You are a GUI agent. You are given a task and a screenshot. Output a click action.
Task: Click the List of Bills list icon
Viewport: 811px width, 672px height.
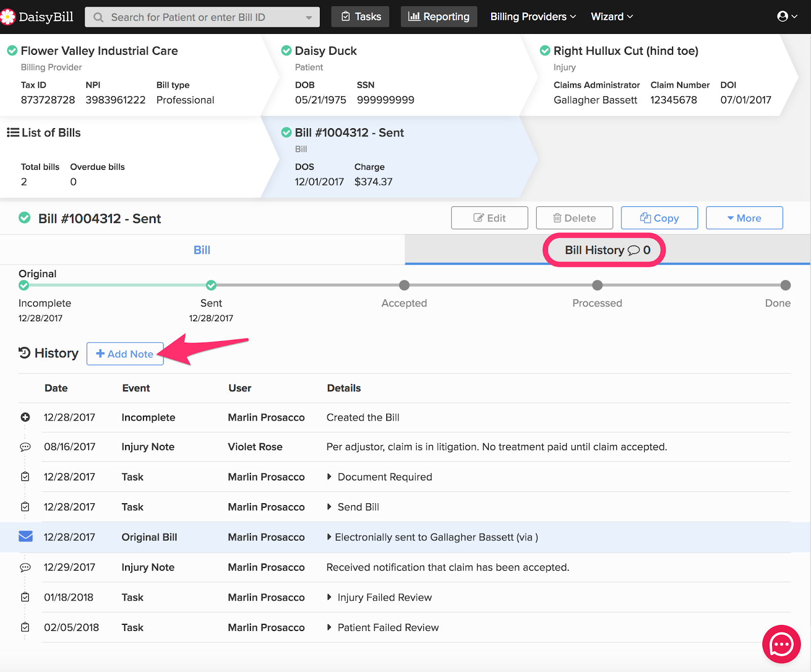pos(13,132)
